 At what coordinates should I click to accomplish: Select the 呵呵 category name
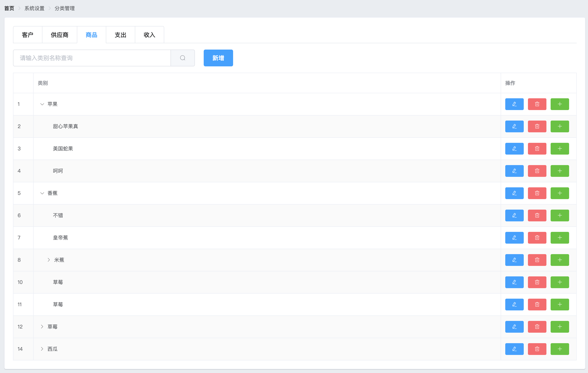(x=58, y=171)
